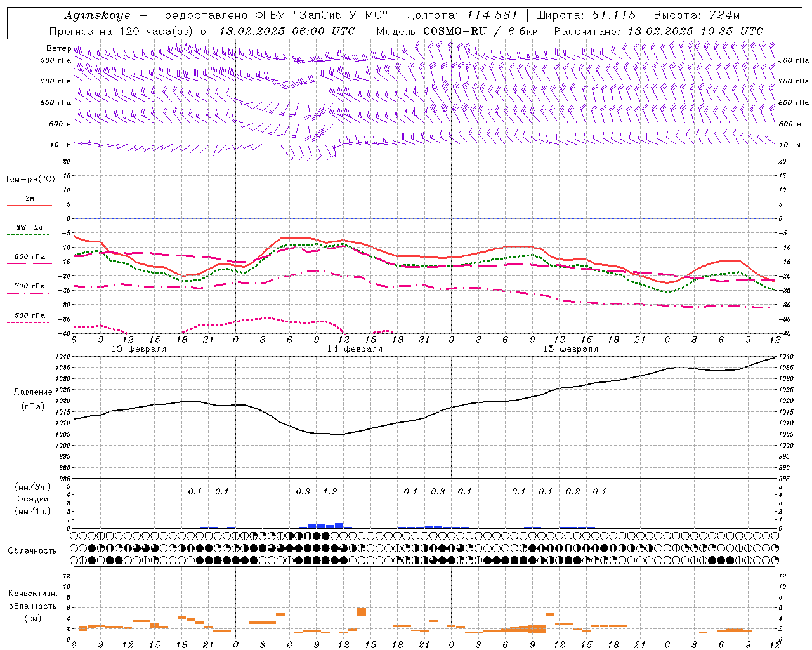Click the Тем-ра(°C) temperature panel label
This screenshot has width=812, height=650.
tap(30, 180)
